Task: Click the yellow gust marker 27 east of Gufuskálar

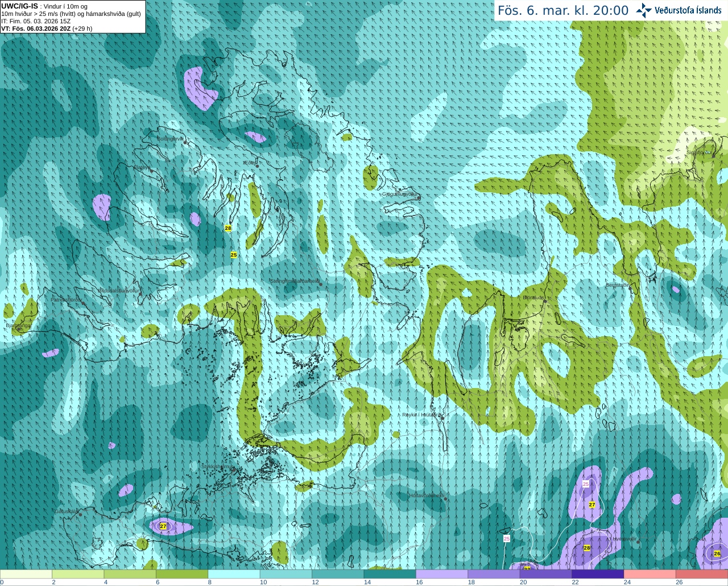Action: pyautogui.click(x=163, y=526)
